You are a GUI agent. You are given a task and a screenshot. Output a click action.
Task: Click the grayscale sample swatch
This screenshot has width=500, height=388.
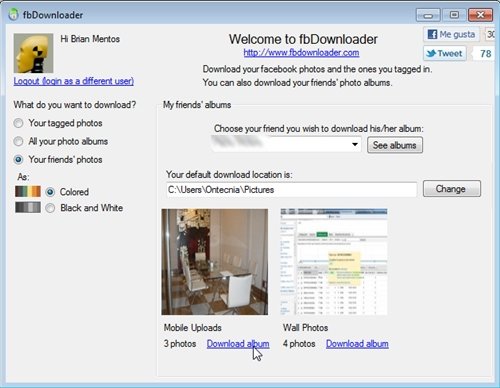tap(28, 207)
